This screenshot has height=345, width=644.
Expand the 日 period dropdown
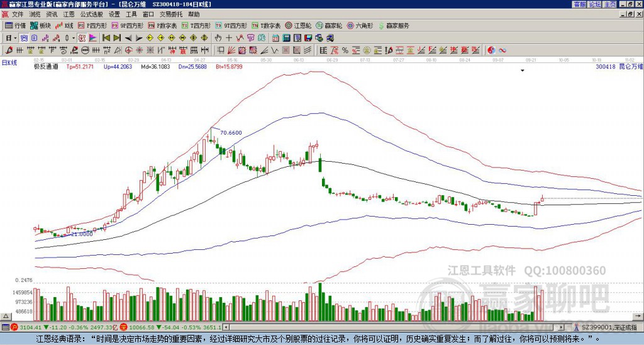[x=16, y=38]
